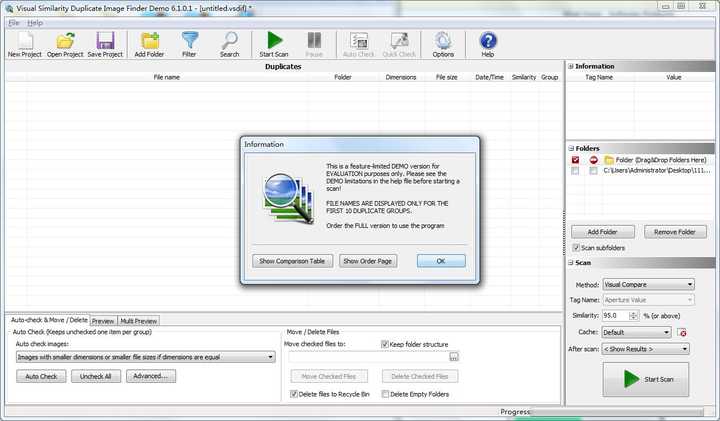This screenshot has height=421, width=720.
Task: Click the red stop icon in Folders header row
Action: (593, 160)
